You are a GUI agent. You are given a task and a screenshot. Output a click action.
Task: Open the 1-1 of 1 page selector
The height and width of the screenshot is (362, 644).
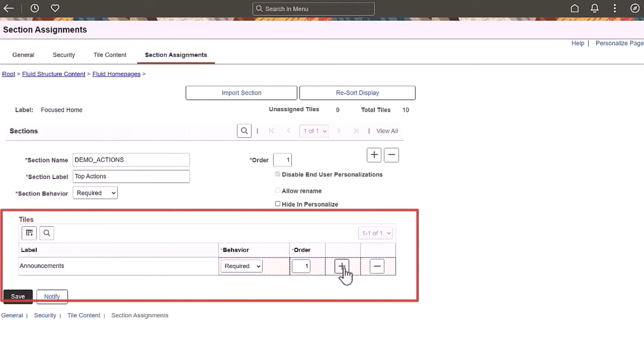[x=375, y=233]
